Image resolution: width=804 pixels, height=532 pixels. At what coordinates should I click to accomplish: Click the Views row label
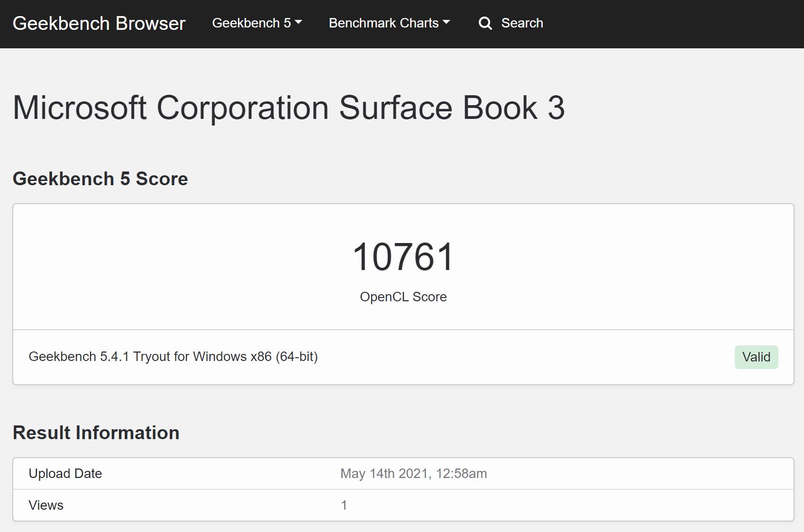pos(46,505)
